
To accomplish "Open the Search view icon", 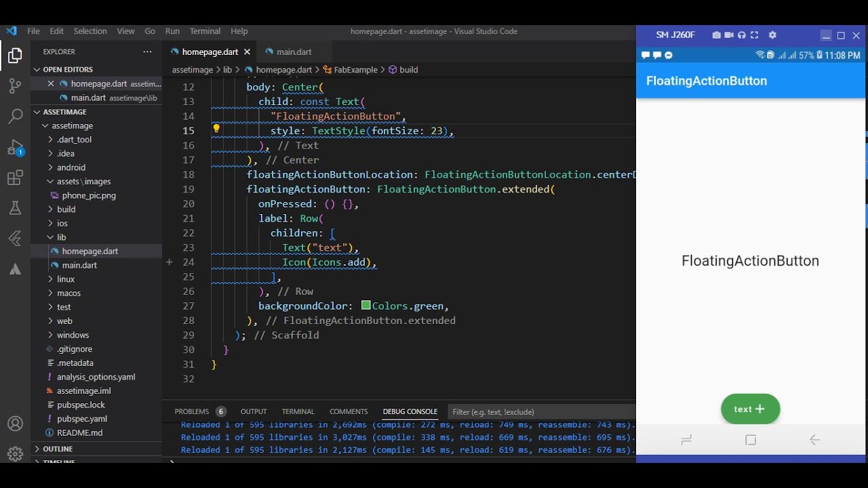I will 15,117.
